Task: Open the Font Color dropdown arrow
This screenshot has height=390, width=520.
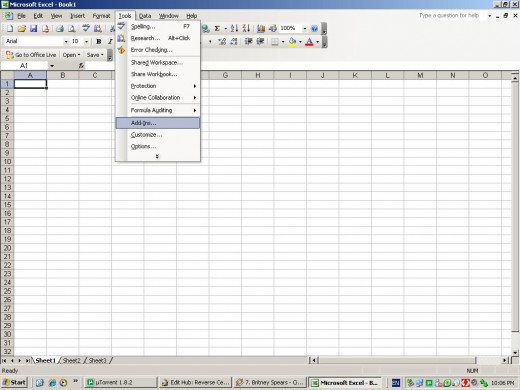Action: [x=317, y=42]
